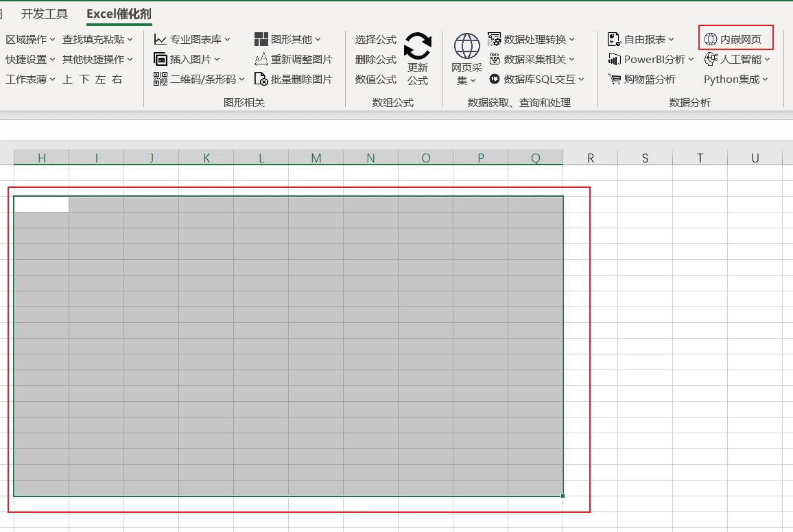The image size is (793, 532).
Task: Switch to the 开发工具 ribbon tab
Action: tap(45, 14)
